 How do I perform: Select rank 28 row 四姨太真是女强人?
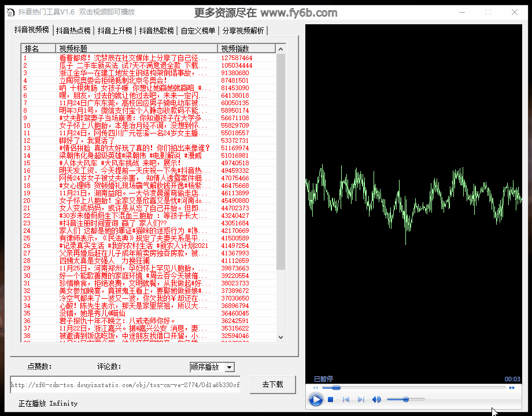coord(149,261)
